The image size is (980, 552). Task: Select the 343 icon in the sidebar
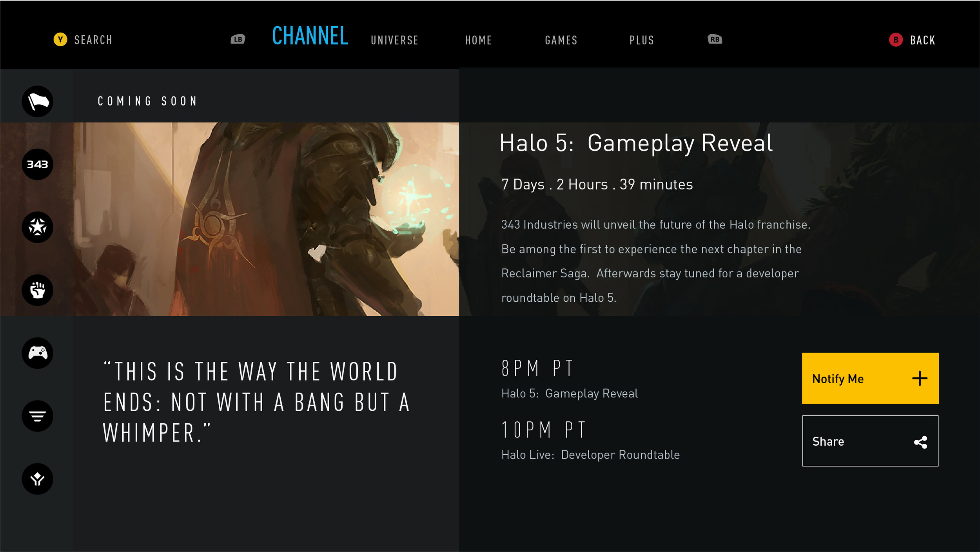point(37,164)
